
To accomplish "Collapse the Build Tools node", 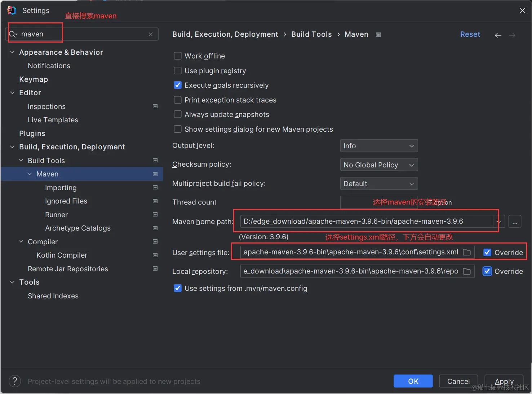I will click(21, 160).
